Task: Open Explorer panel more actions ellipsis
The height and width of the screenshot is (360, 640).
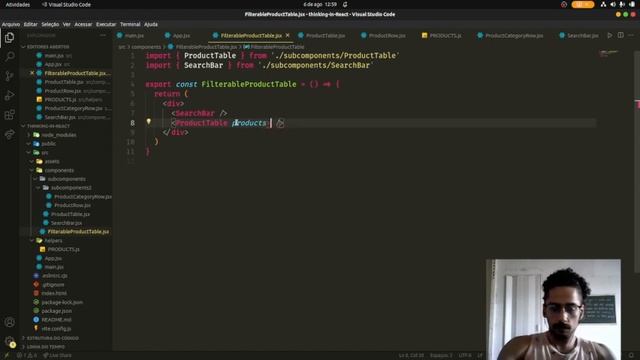Action: pos(103,36)
